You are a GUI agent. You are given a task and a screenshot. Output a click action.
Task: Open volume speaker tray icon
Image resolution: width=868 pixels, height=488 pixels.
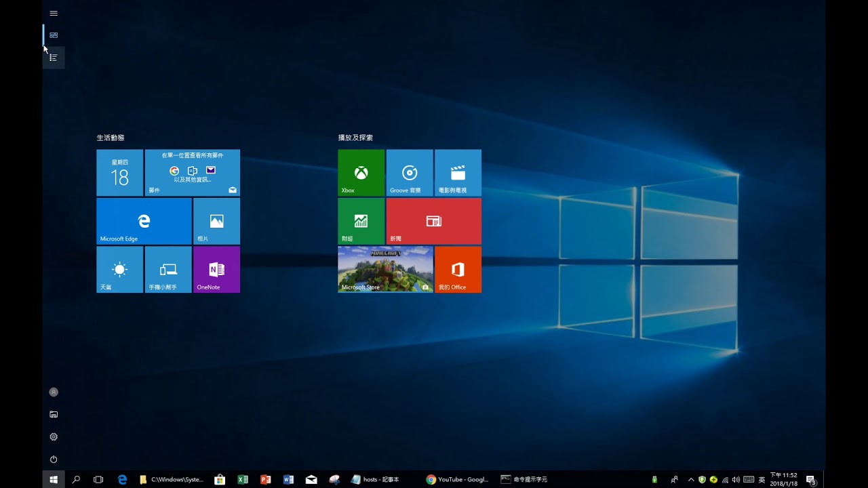click(736, 480)
